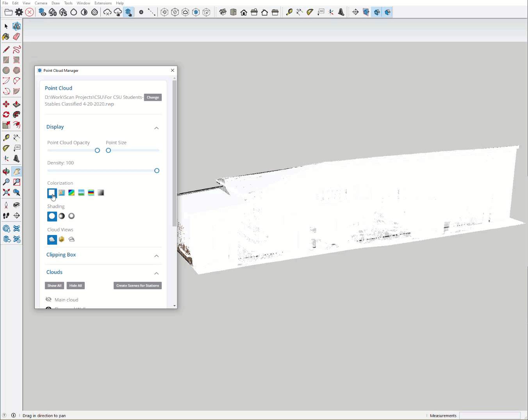Choose the Zoom magnifier tool

(6, 182)
